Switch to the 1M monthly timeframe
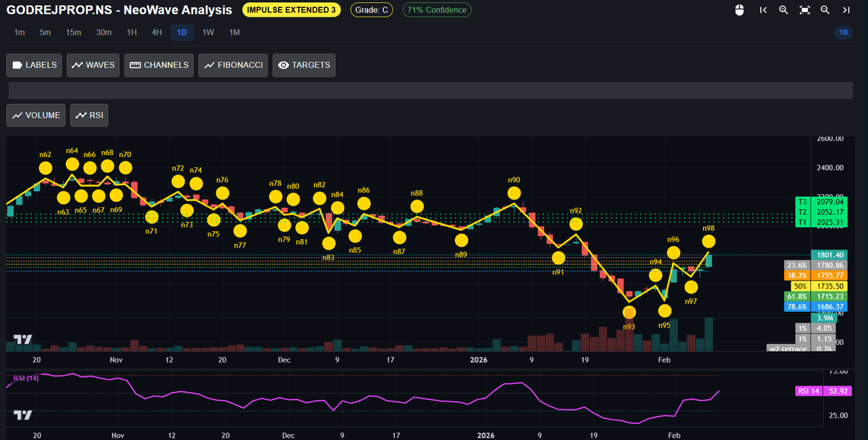This screenshot has height=440, width=868. [x=234, y=33]
